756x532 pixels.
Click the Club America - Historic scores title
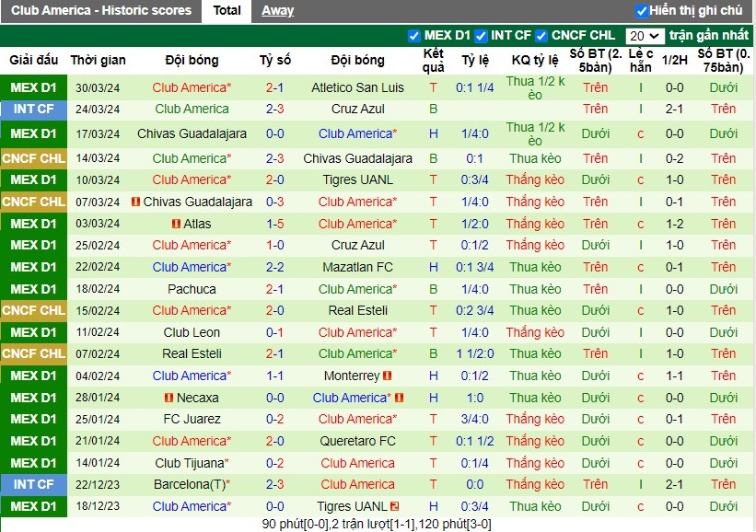[x=101, y=11]
